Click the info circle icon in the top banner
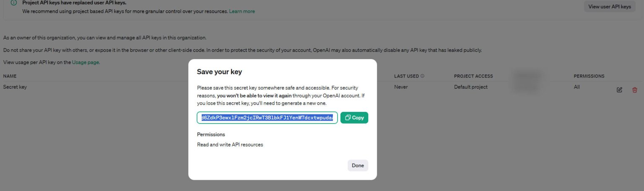Screen dimensions: 644x191 [14, 3]
